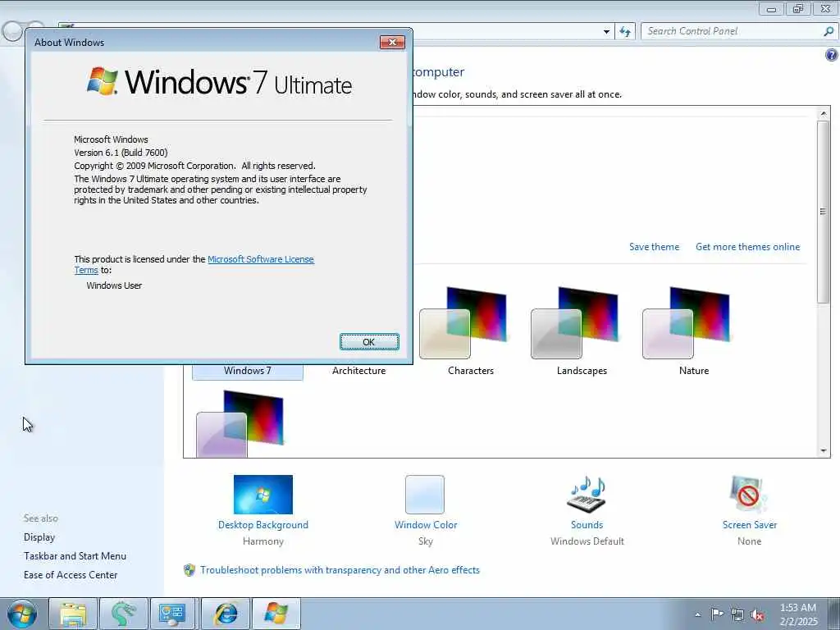The image size is (840, 630).
Task: Open network tray icon
Action: [x=737, y=614]
